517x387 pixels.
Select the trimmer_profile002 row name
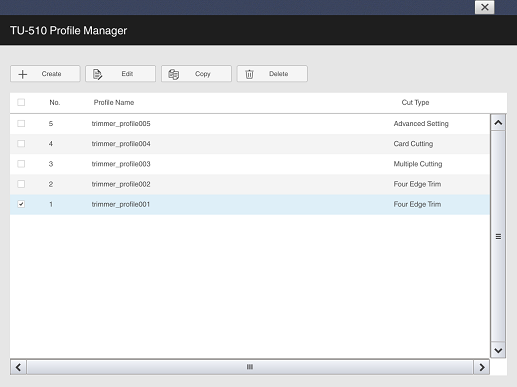click(121, 184)
